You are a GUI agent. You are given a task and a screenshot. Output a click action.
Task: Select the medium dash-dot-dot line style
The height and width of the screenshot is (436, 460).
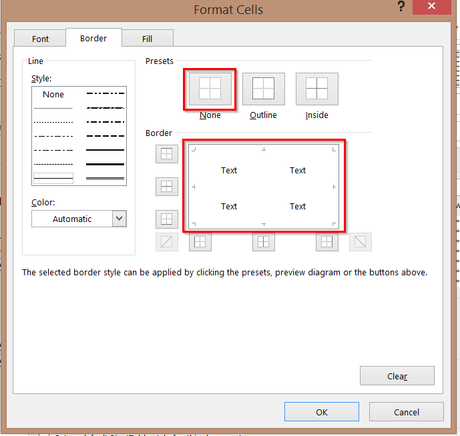click(105, 93)
